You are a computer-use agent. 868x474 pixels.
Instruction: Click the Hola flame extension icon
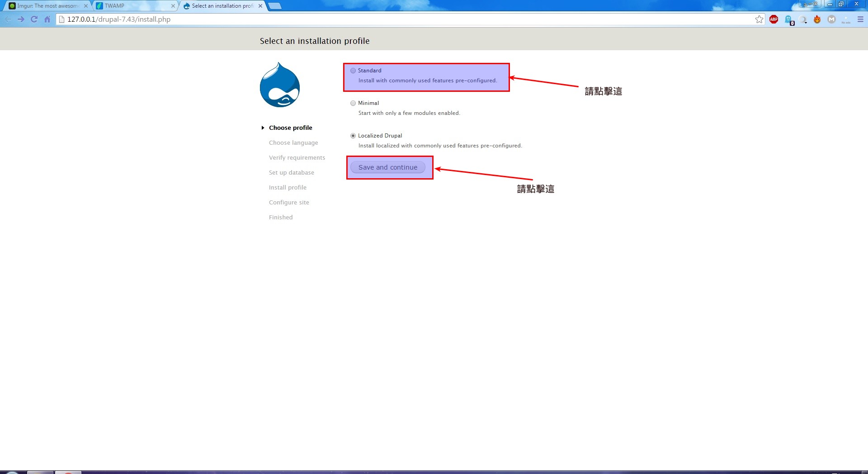pos(817,19)
